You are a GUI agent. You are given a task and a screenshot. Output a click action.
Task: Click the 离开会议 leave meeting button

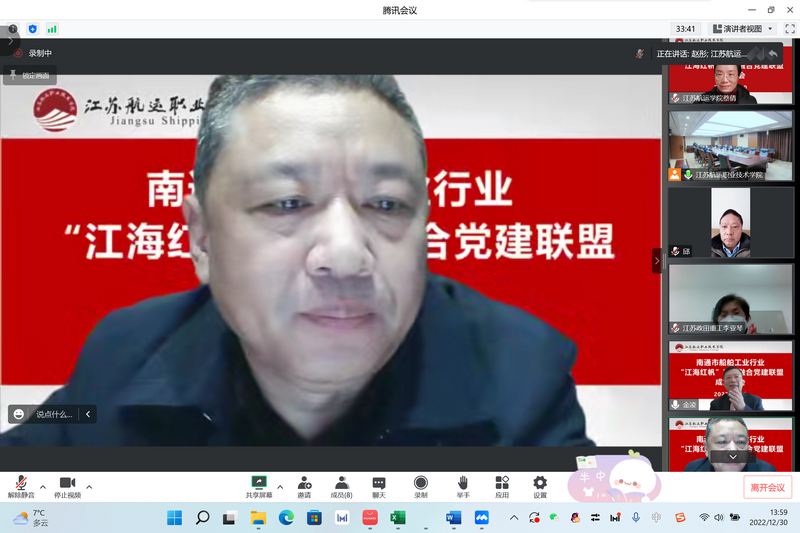click(x=767, y=488)
